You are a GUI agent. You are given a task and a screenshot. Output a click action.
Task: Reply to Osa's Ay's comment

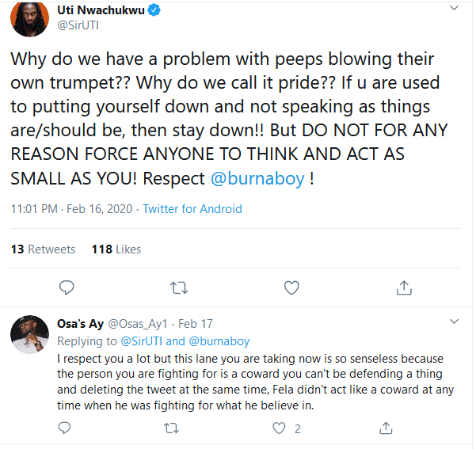point(67,428)
